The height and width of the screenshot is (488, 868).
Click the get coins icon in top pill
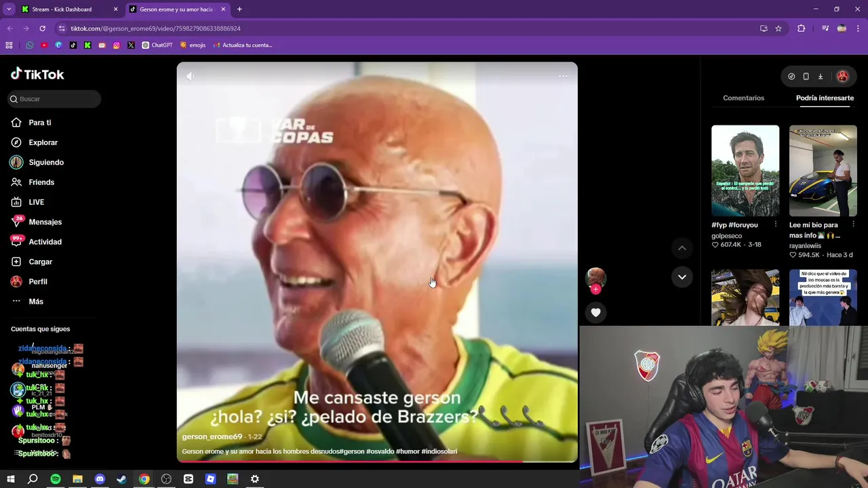click(x=791, y=77)
